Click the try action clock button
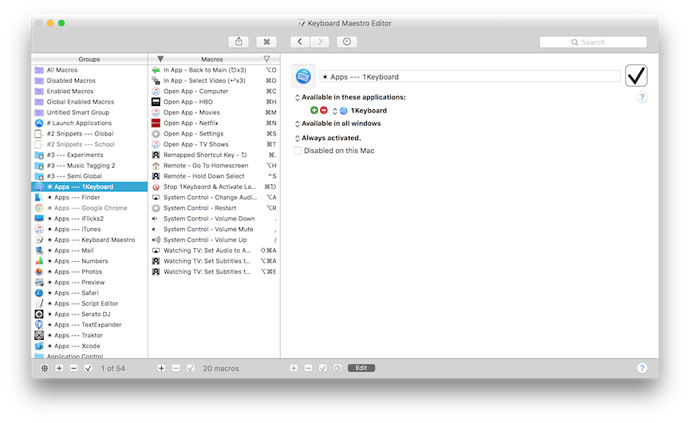Viewport: 690px width, 423px height. click(x=337, y=368)
